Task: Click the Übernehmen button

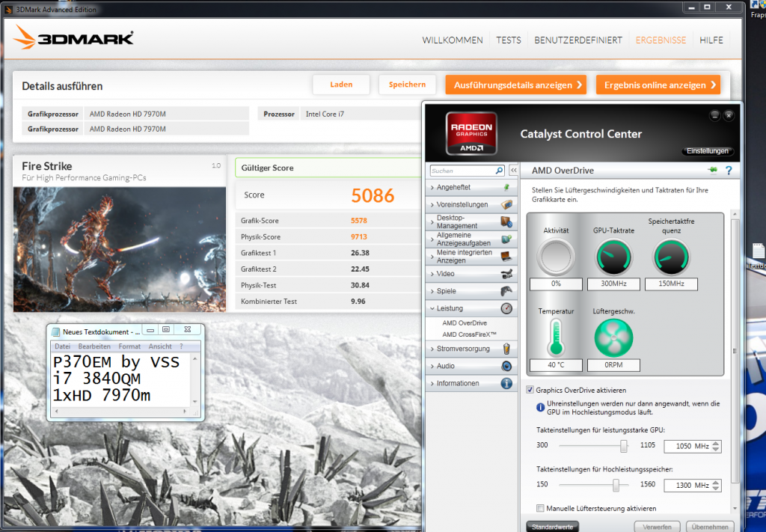Action: pyautogui.click(x=710, y=527)
